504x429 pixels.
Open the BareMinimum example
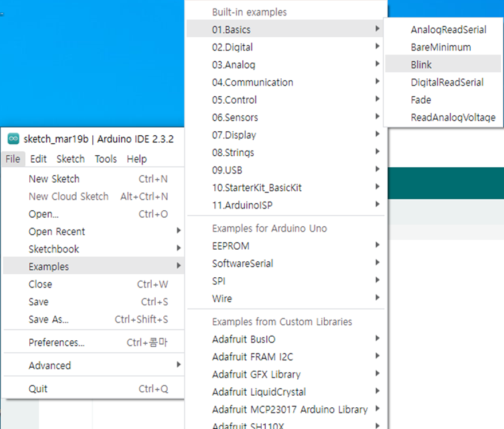pyautogui.click(x=443, y=47)
